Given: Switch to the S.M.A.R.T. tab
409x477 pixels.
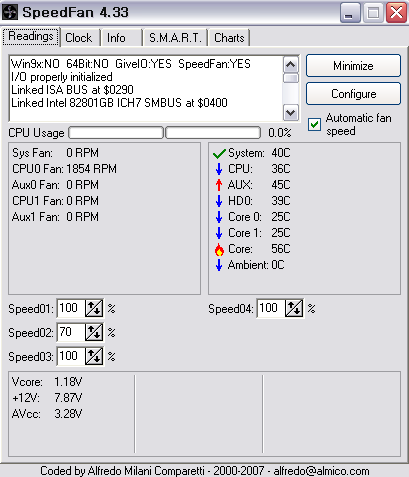Looking at the screenshot, I should (x=175, y=38).
